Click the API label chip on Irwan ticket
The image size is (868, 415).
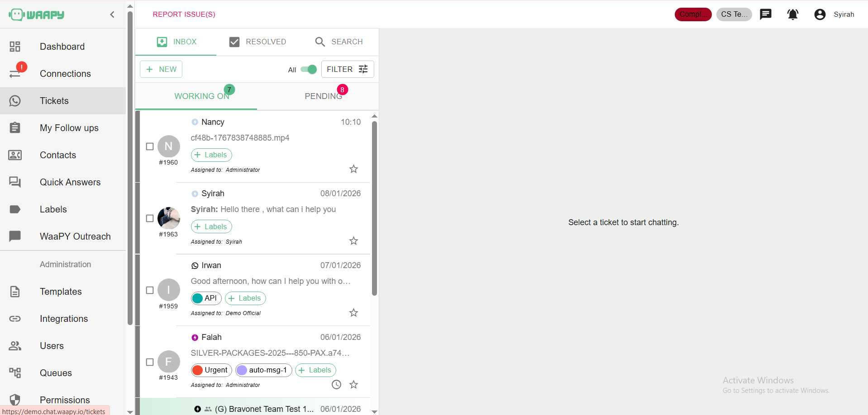206,298
